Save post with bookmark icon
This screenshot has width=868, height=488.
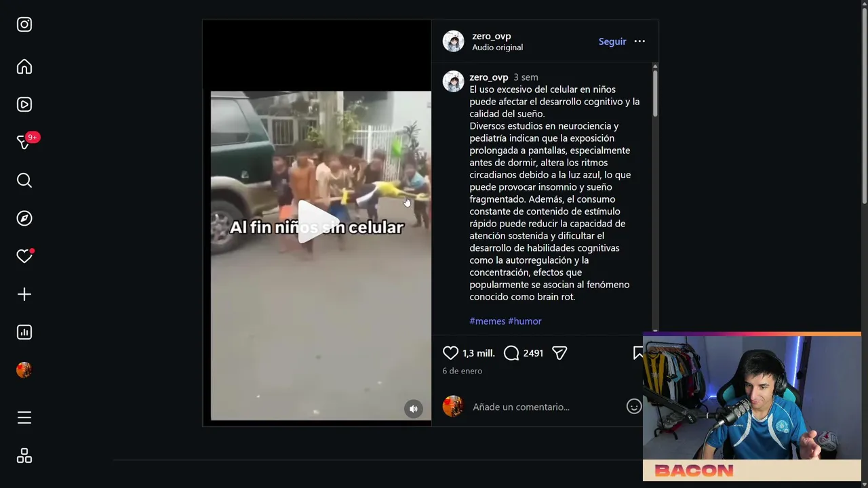point(638,353)
